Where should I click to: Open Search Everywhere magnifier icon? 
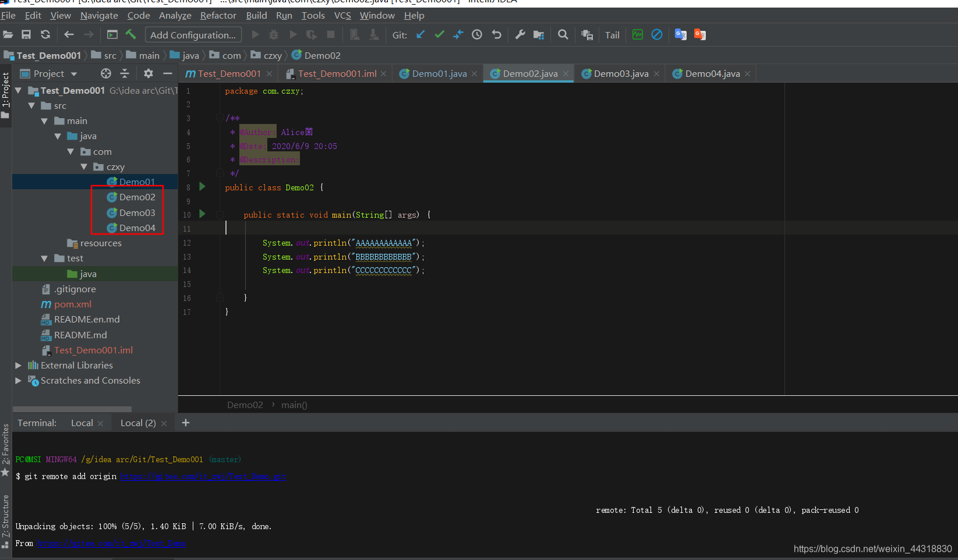[x=563, y=35]
